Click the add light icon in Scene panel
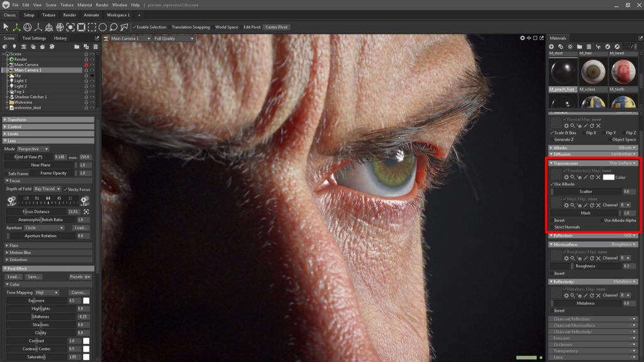Screen dimensions: 644x362 point(14,46)
